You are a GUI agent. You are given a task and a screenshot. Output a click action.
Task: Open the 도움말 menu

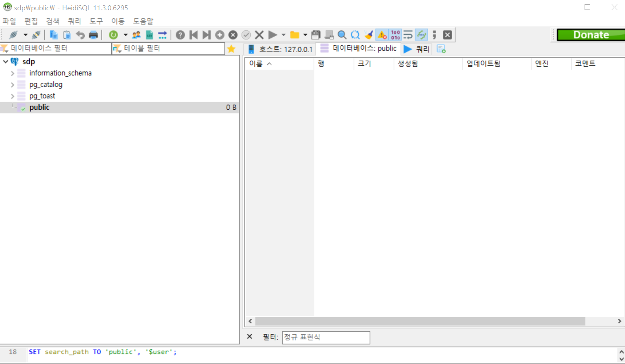tap(143, 21)
